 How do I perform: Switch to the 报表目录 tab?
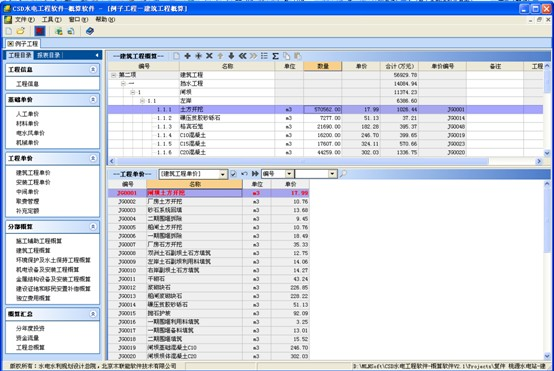coord(49,55)
